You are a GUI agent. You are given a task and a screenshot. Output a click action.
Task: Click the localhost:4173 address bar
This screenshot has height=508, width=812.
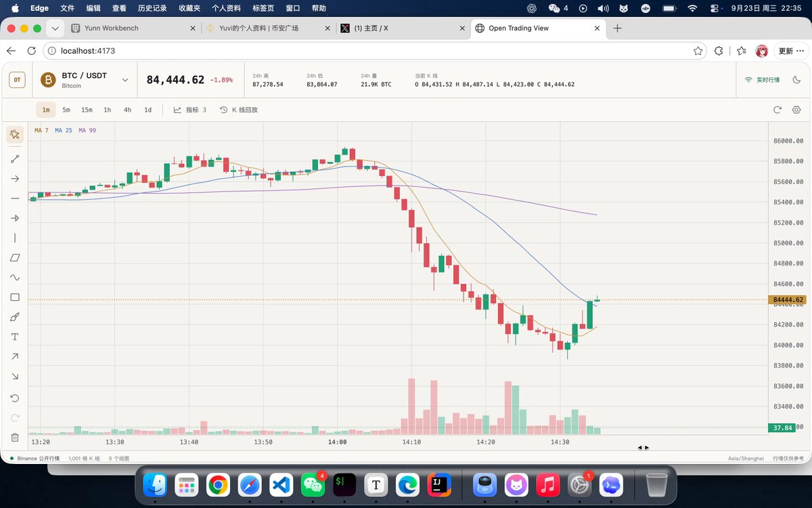click(x=375, y=51)
